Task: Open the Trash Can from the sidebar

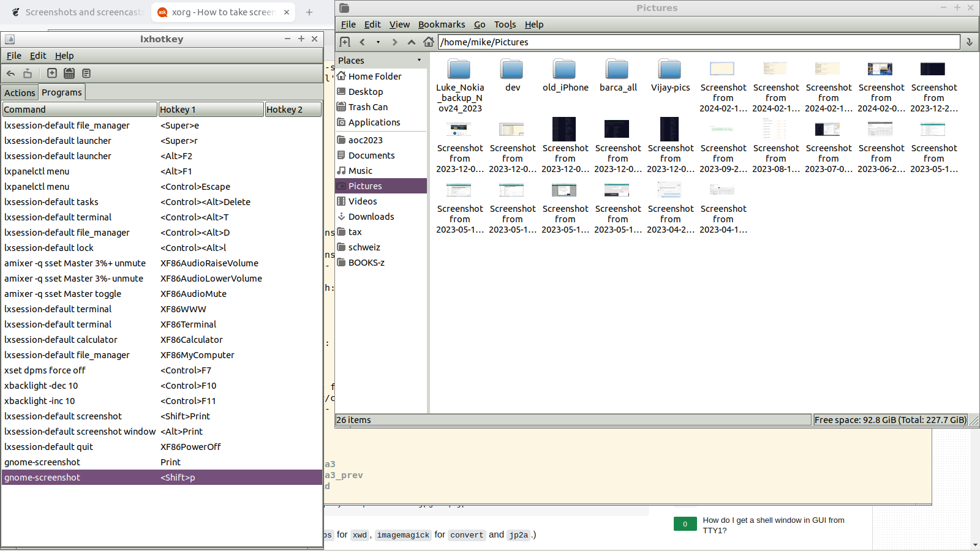Action: pos(368,107)
